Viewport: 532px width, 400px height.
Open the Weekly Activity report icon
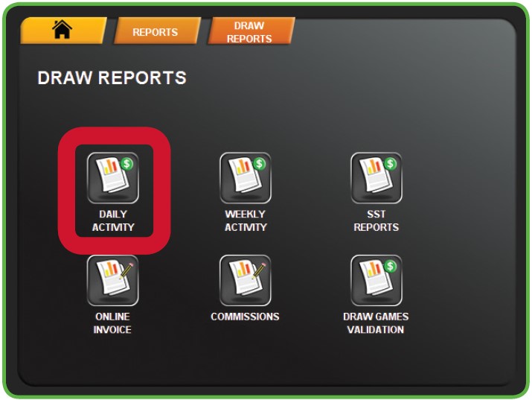coord(246,178)
